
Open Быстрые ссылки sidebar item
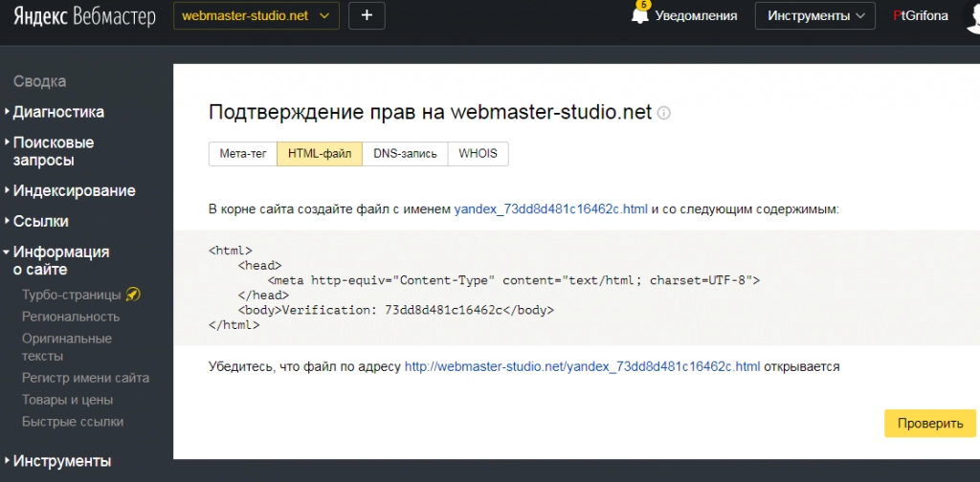[73, 422]
